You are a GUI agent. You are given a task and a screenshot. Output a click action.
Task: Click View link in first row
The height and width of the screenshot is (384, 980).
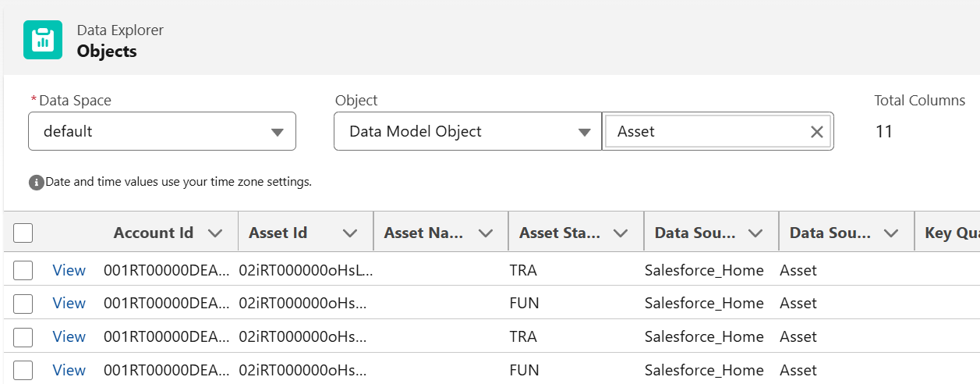click(x=69, y=271)
